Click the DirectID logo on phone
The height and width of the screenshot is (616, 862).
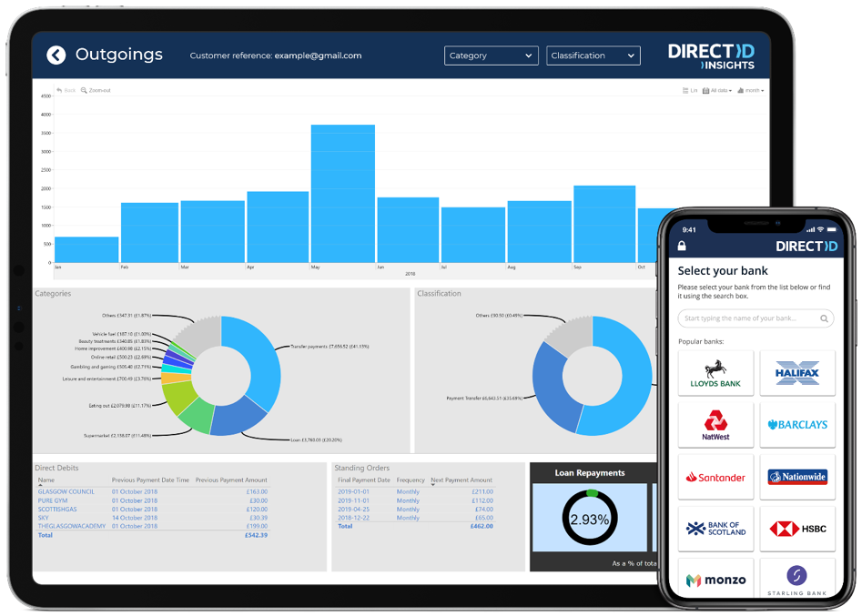(806, 247)
